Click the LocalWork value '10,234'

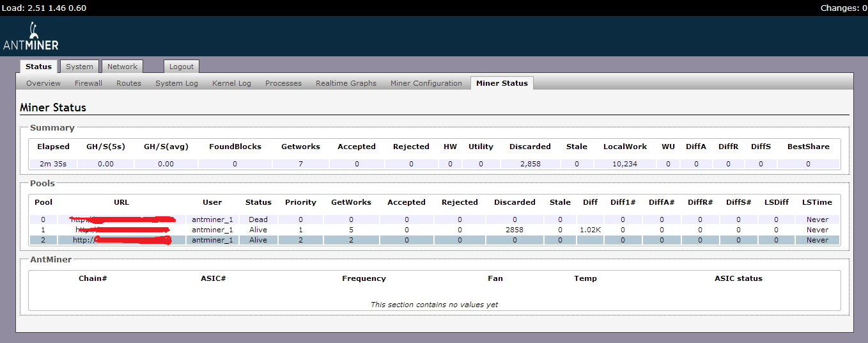(625, 164)
